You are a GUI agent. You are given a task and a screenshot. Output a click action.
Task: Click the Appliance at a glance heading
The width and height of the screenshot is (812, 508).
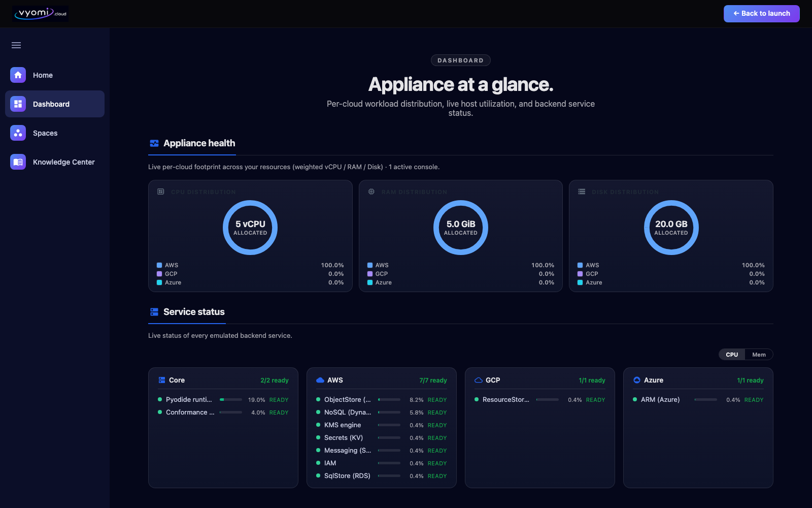(x=461, y=84)
